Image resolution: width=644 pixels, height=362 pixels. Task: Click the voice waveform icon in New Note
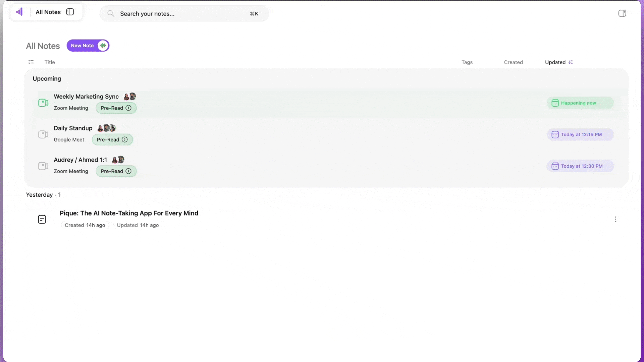pos(103,46)
